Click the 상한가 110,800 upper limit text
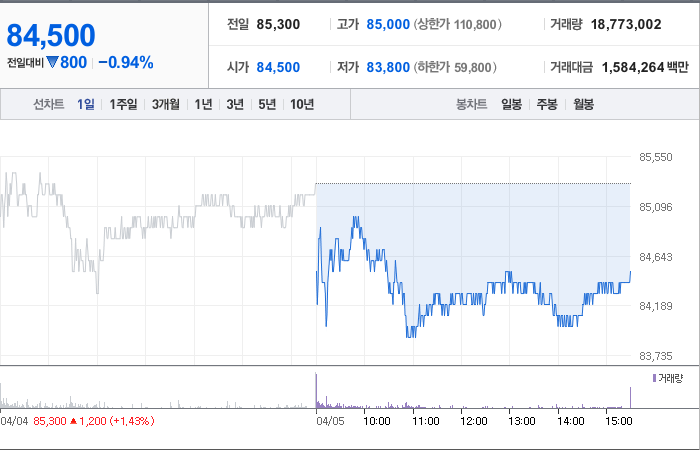The image size is (700, 450). (458, 24)
